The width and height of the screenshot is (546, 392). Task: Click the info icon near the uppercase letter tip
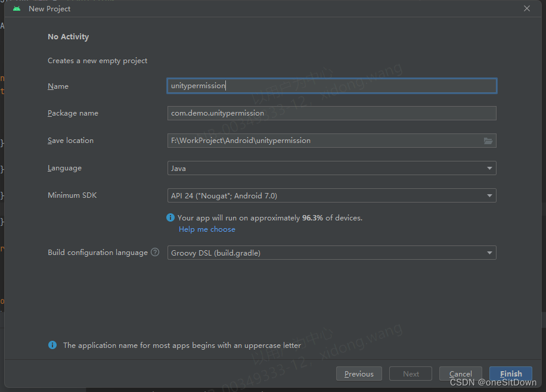(x=52, y=345)
